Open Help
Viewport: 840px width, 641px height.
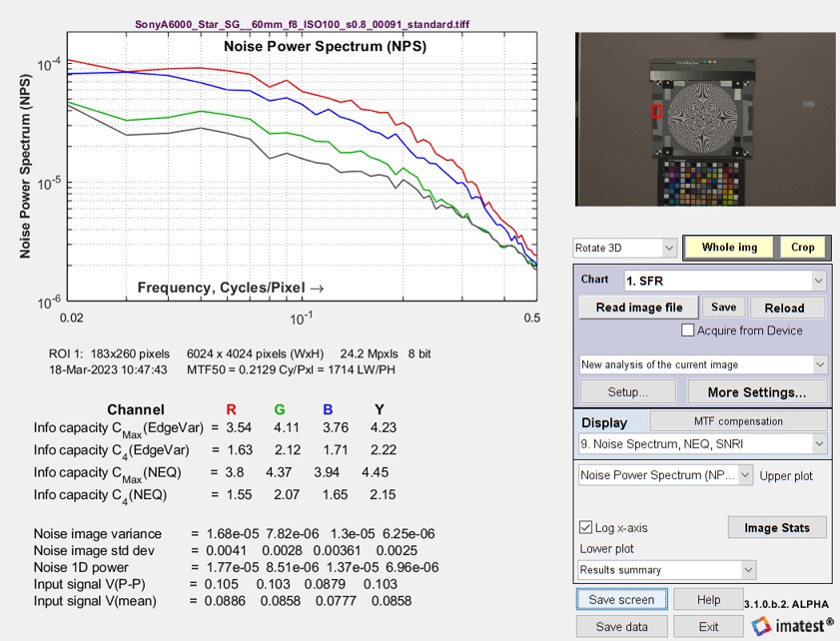[708, 600]
